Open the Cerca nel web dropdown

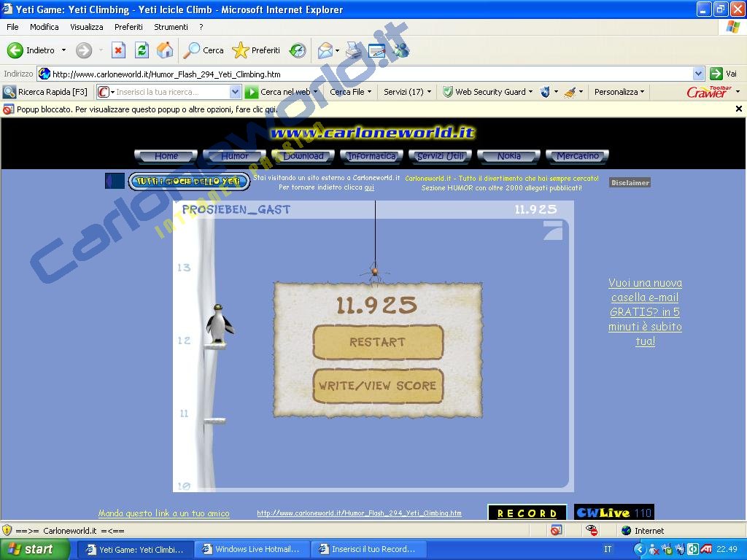pyautogui.click(x=315, y=92)
